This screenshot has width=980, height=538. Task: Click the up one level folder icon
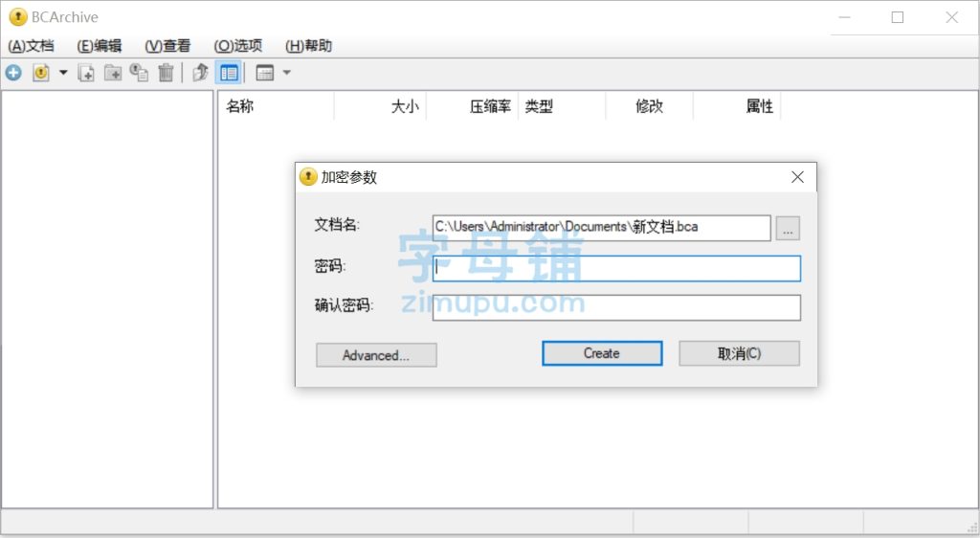(200, 73)
